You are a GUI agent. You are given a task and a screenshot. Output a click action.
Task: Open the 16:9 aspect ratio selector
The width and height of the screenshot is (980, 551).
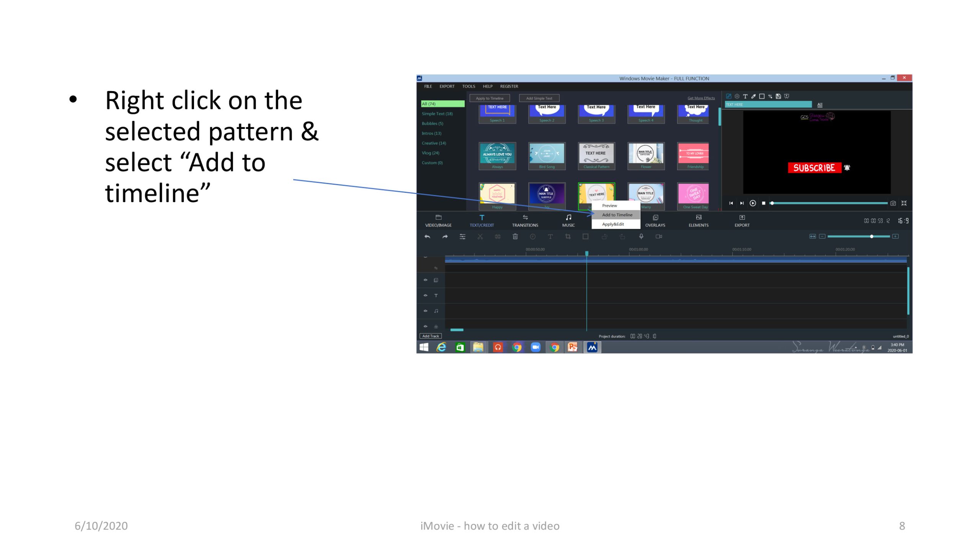pos(903,221)
